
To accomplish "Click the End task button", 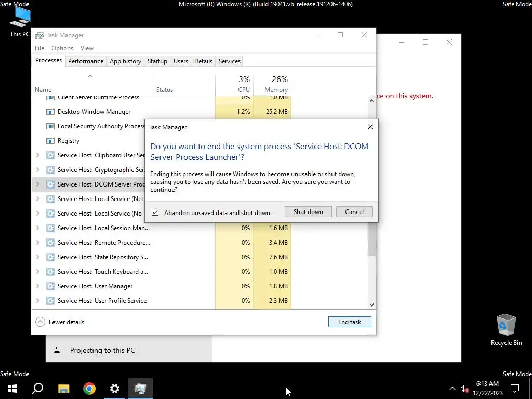I will point(350,322).
